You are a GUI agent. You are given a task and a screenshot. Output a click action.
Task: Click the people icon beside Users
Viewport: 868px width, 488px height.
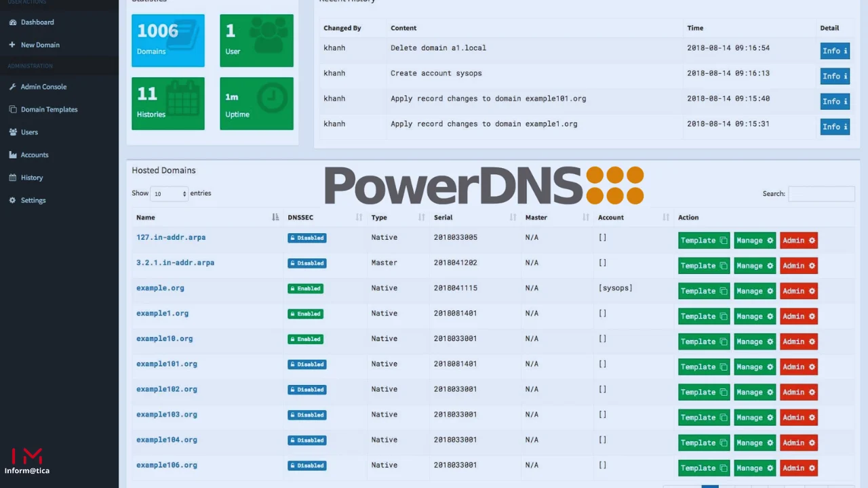coord(12,132)
